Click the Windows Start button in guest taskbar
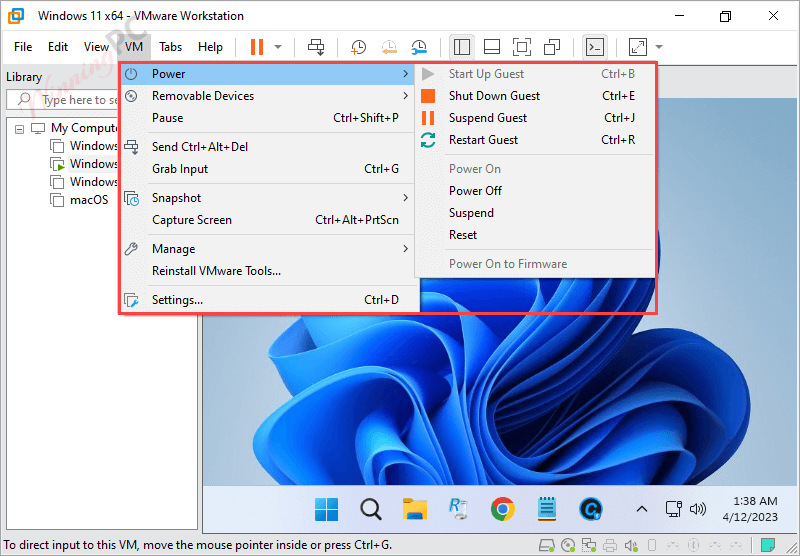The image size is (800, 556). (327, 509)
